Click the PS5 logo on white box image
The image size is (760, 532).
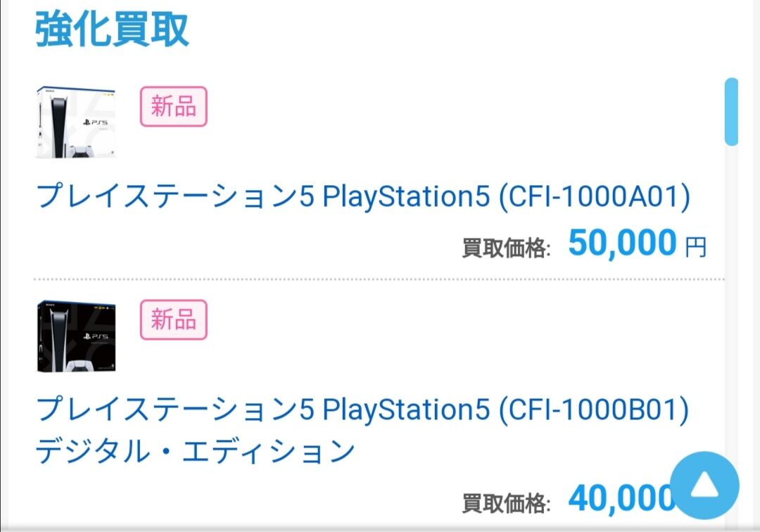tap(89, 122)
